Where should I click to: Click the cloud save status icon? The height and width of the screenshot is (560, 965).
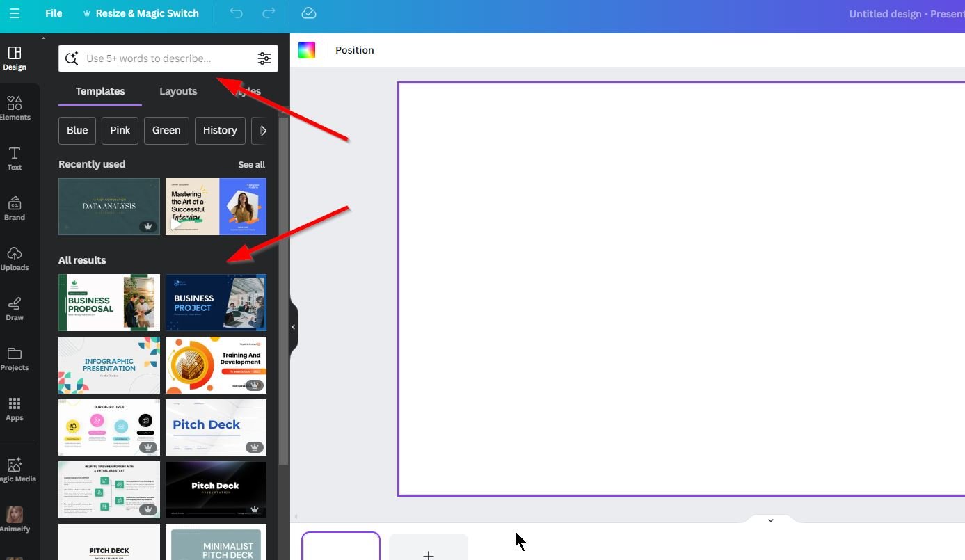pos(309,13)
